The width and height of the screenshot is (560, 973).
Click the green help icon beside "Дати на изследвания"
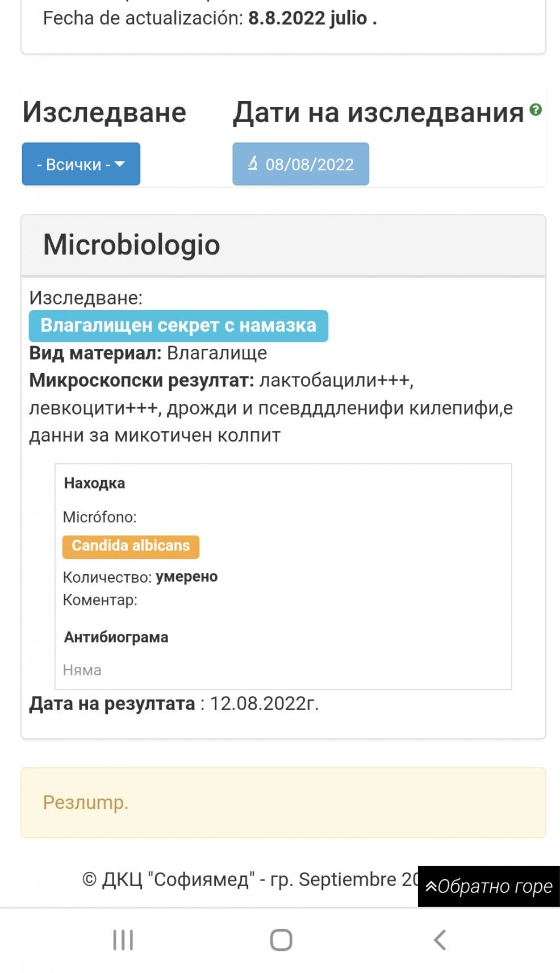click(535, 110)
